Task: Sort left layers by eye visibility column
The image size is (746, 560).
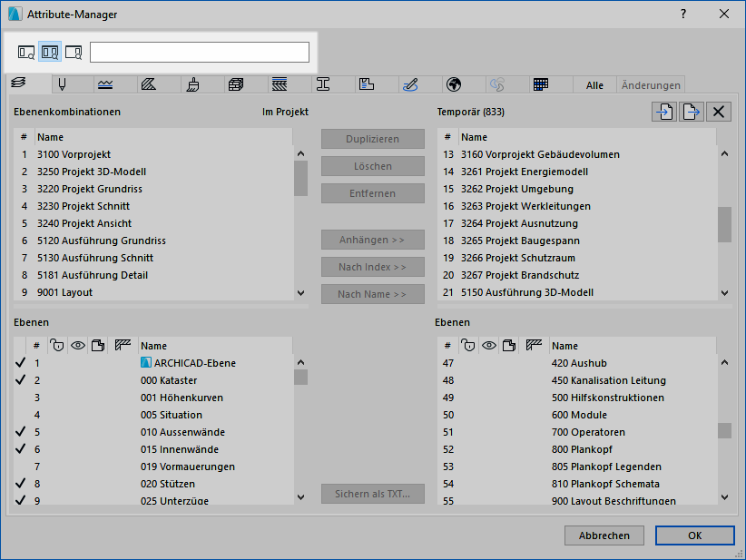Action: (78, 345)
